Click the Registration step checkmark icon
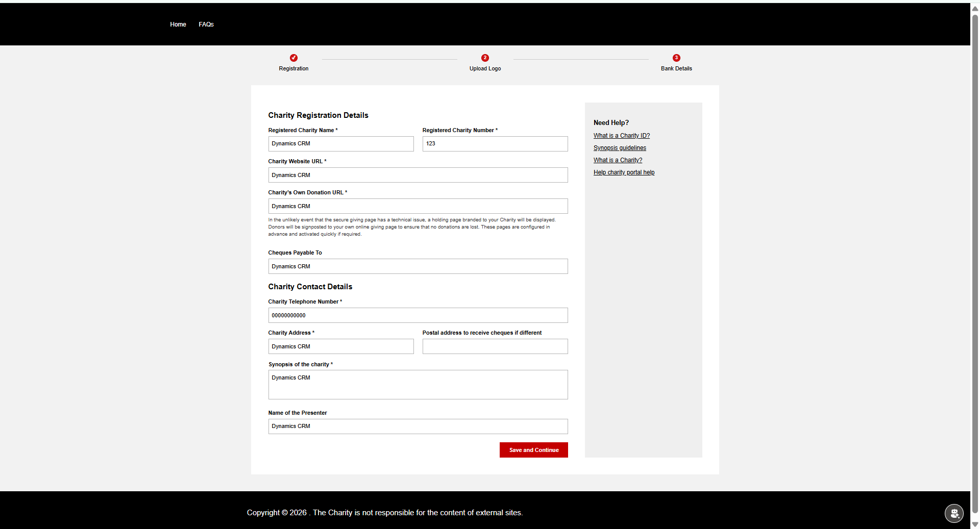The image size is (980, 529). 293,58
